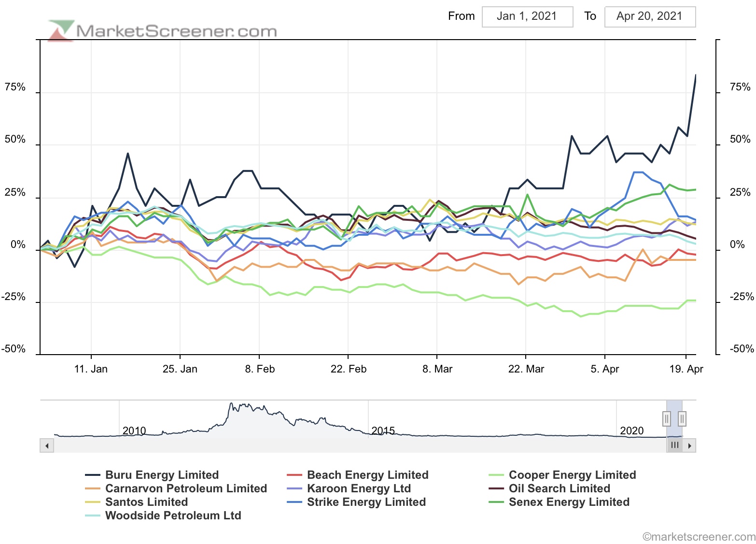756x544 pixels.
Task: Click the 75% label on left axis
Action: click(x=15, y=87)
